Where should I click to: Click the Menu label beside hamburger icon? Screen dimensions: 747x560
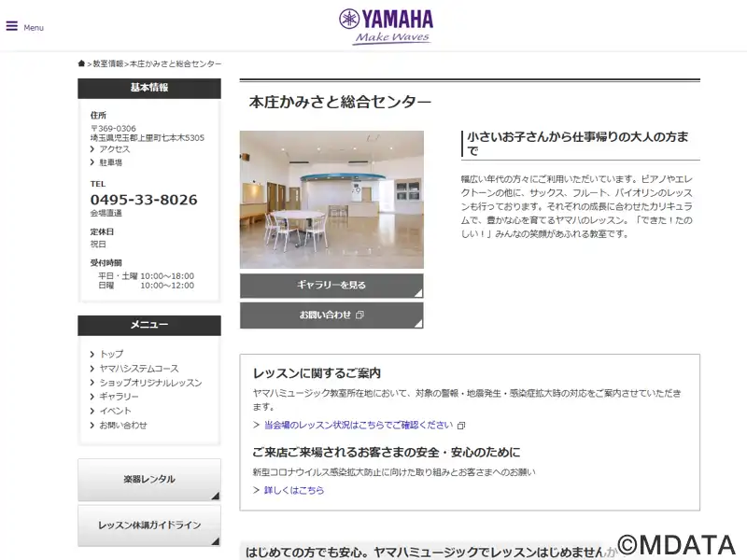point(34,28)
